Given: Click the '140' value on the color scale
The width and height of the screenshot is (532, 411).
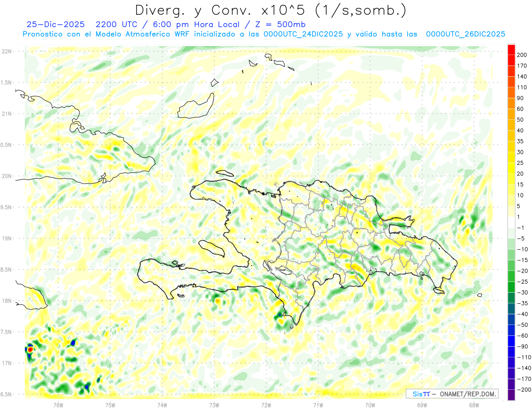Looking at the screenshot, I should pyautogui.click(x=522, y=77).
